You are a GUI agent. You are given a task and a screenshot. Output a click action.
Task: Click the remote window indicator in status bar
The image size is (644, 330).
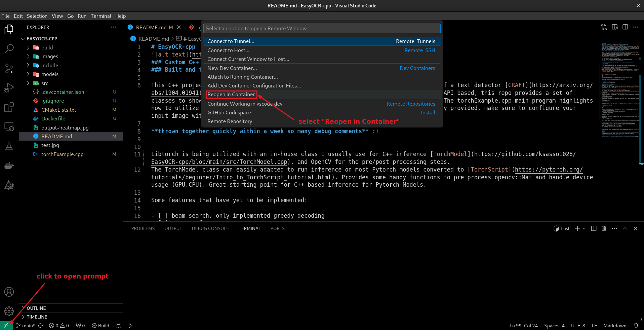[x=6, y=326]
